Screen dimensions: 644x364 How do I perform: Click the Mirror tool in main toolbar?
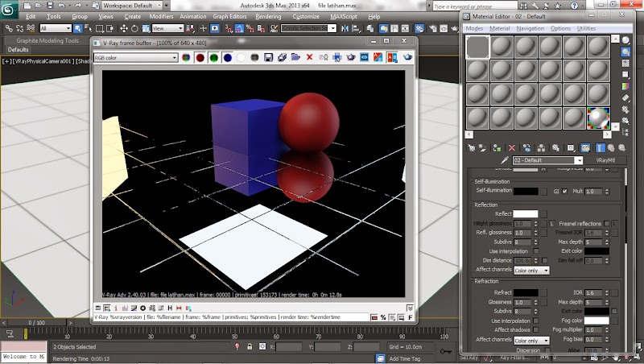345,28
